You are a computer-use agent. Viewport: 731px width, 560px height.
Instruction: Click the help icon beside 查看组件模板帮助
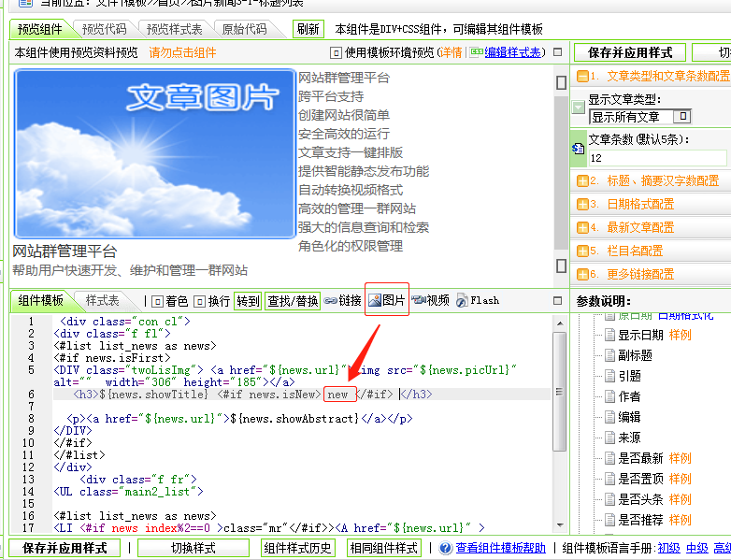pos(445,548)
